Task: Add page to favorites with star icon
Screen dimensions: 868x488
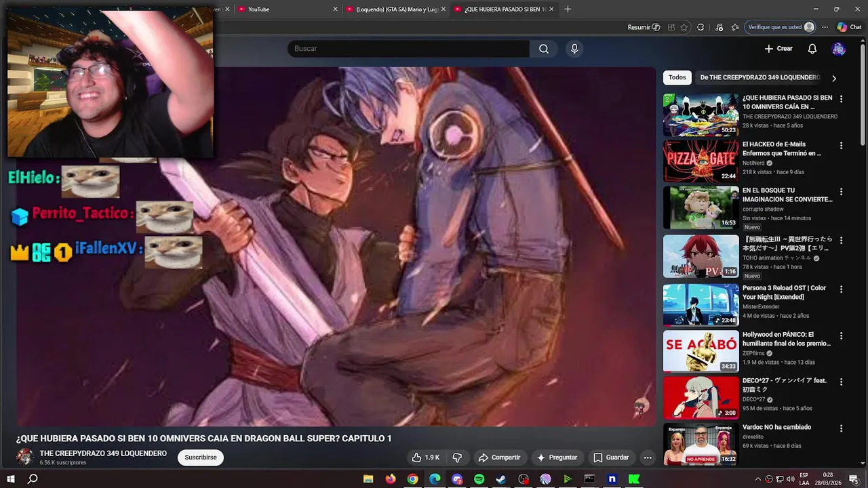Action: click(x=684, y=27)
